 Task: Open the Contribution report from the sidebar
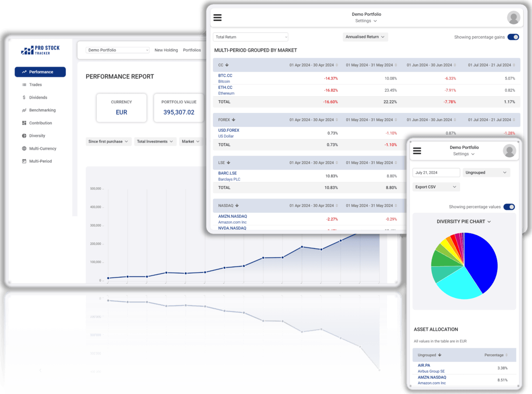tap(41, 123)
